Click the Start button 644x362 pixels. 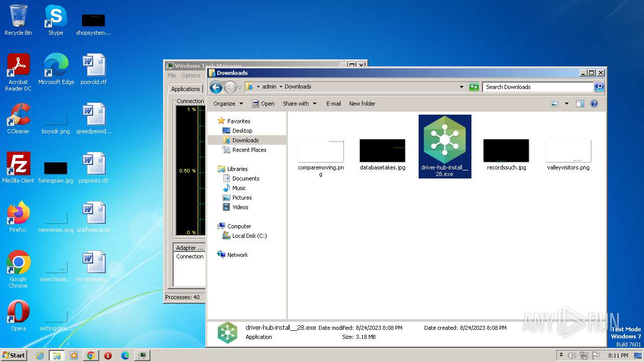coord(14,355)
